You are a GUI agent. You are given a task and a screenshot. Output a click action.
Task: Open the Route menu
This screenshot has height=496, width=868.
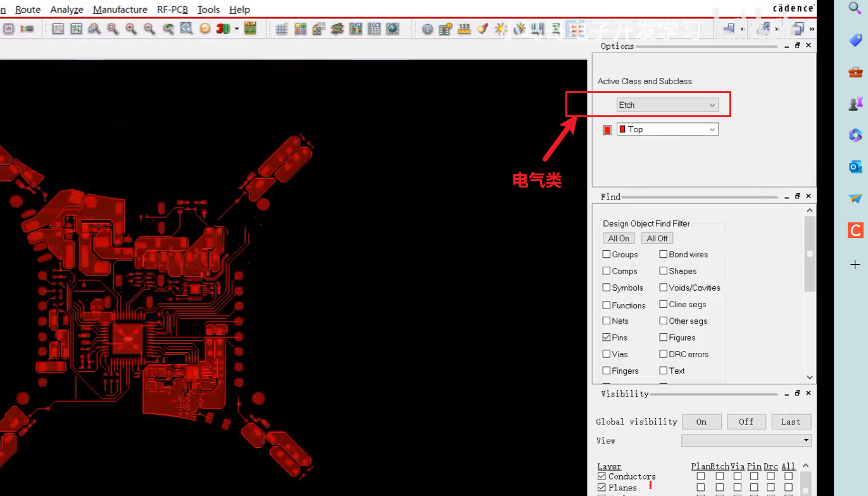click(28, 10)
